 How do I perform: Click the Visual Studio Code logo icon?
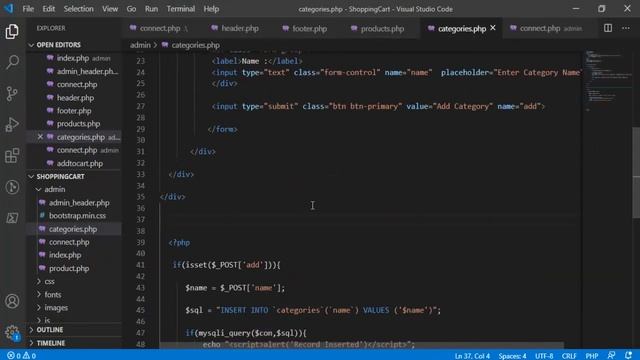9,8
